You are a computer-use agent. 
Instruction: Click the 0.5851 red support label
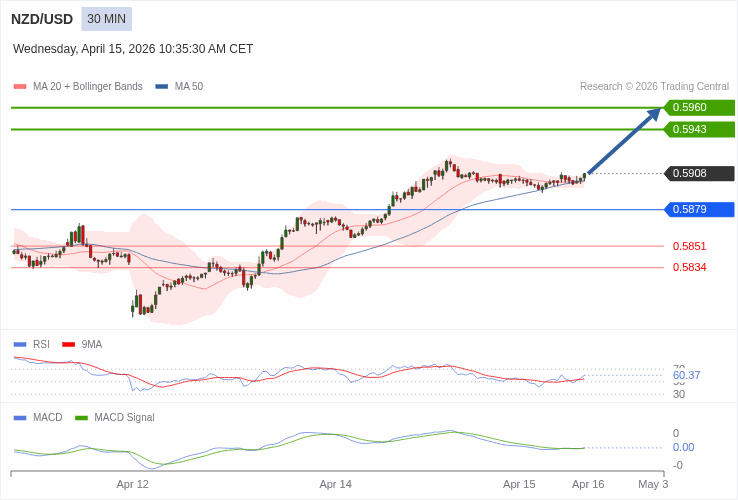[x=689, y=246]
